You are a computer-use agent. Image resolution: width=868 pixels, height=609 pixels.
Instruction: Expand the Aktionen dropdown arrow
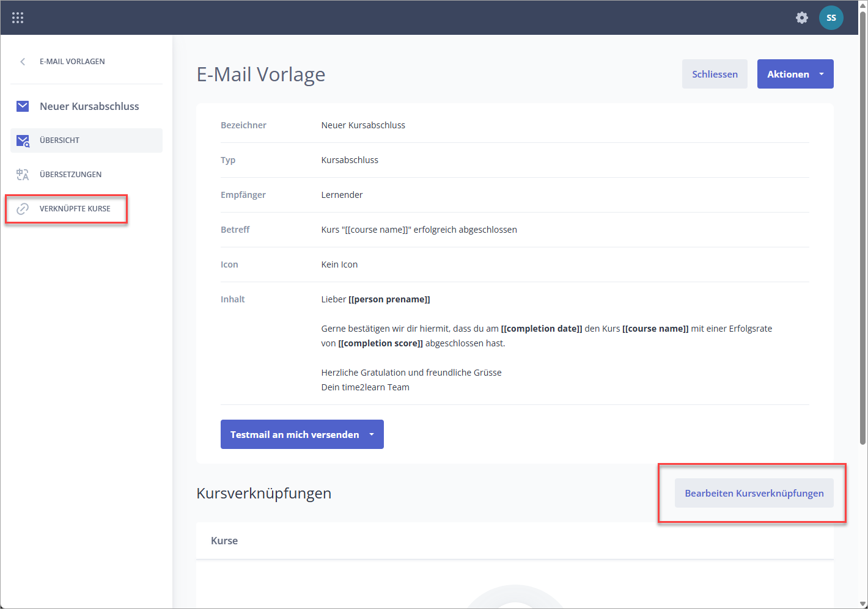click(822, 74)
